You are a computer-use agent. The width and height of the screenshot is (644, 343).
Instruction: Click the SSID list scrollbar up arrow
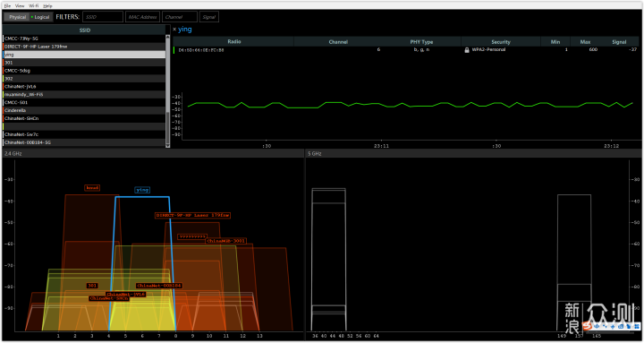click(167, 38)
